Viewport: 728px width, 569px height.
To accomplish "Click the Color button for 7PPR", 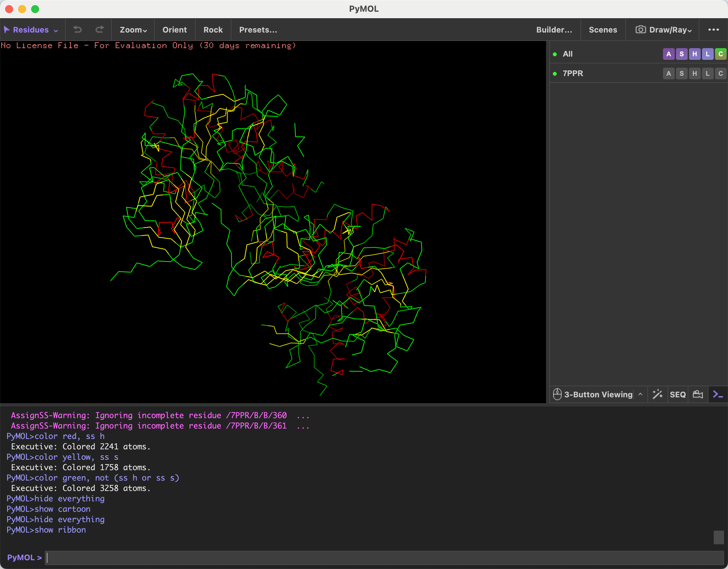I will [x=720, y=73].
